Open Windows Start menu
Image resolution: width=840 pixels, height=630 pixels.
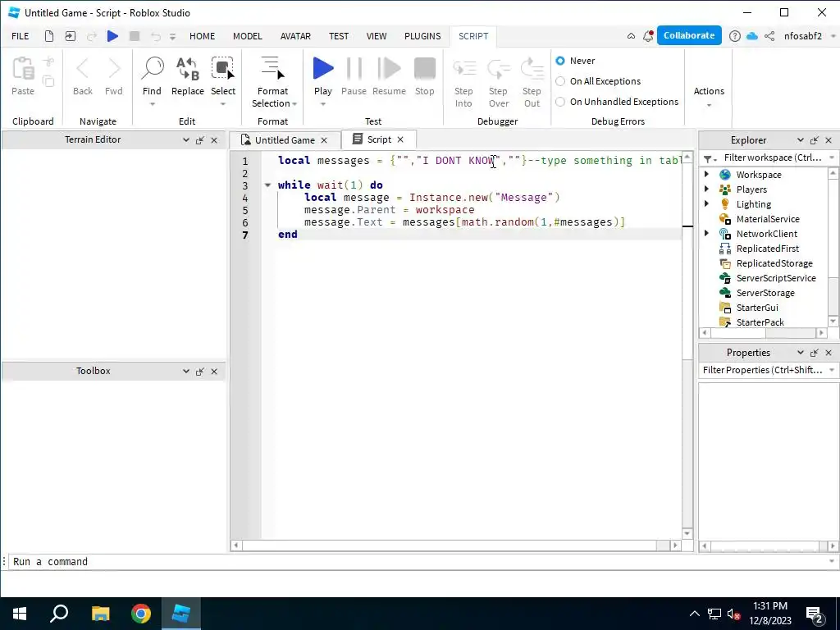point(20,614)
